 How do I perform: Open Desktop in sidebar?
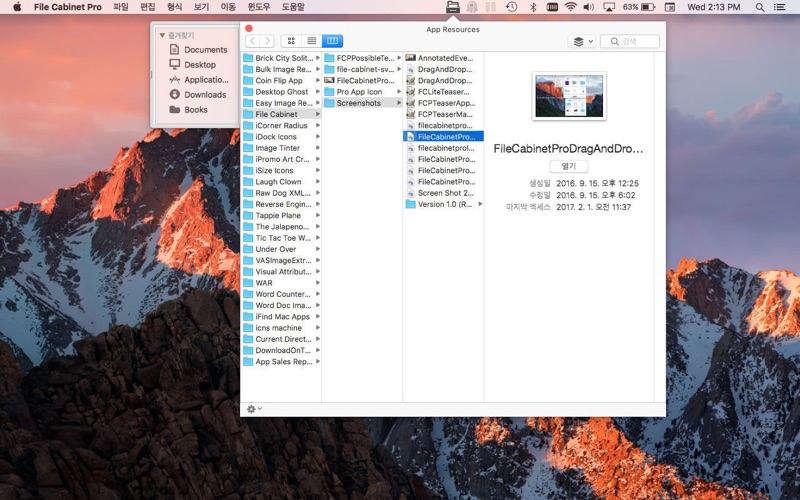click(193, 65)
